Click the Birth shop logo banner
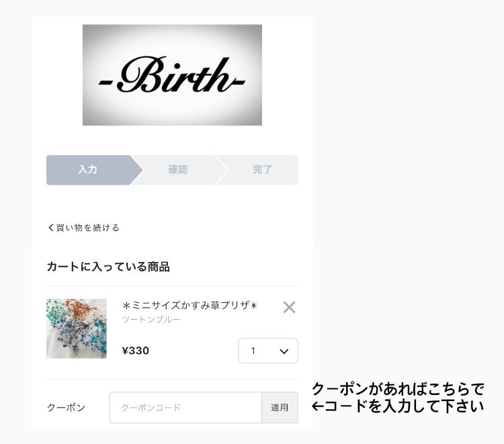Image resolution: width=504 pixels, height=444 pixels. point(172,75)
